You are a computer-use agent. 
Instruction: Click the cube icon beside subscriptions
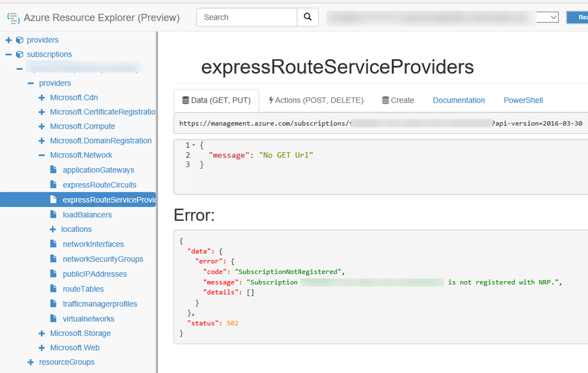pos(20,55)
